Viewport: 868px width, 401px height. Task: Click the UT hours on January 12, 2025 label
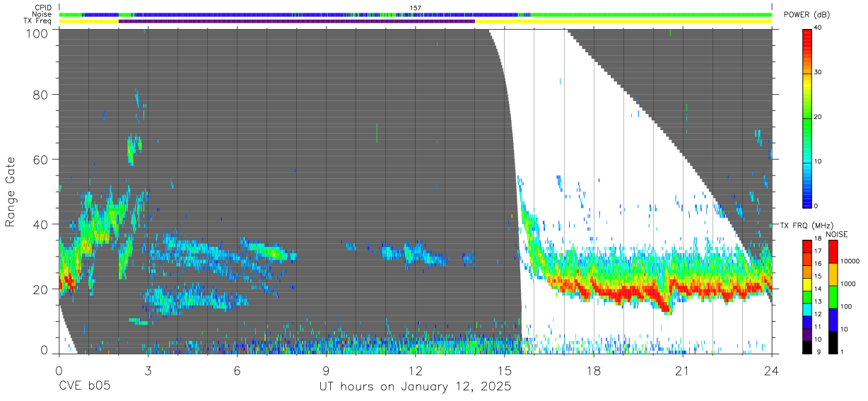415,386
